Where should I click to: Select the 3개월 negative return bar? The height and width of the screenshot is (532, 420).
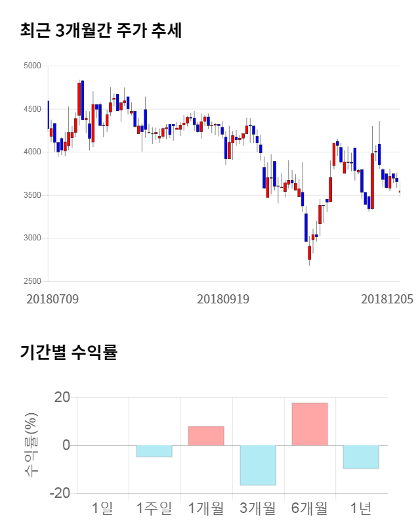258,465
